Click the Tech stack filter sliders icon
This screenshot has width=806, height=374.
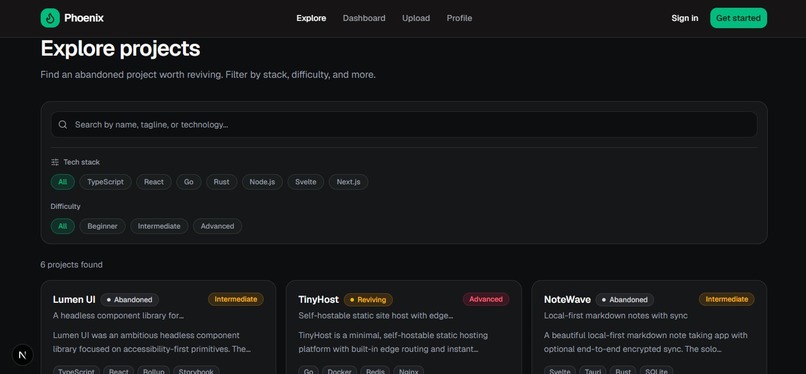tap(55, 162)
